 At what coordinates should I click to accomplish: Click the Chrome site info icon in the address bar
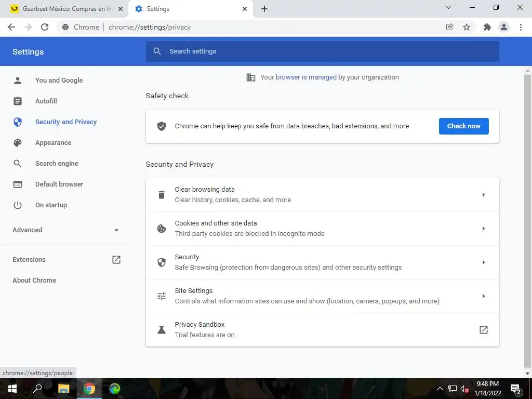(65, 27)
